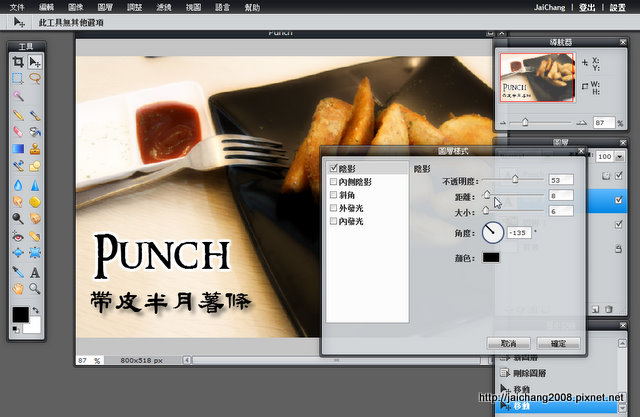Screen dimensions: 640x417
Task: Click the new layer icon in layers panel
Action: coord(596,309)
